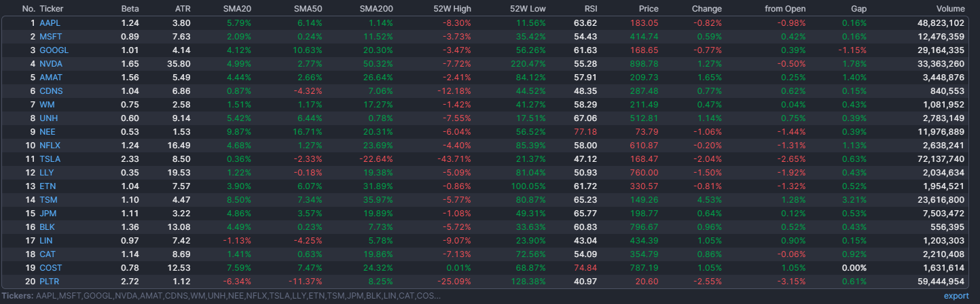Screen dimensions: 980x304
Task: Open the CDNS ticker link
Action: click(x=51, y=91)
